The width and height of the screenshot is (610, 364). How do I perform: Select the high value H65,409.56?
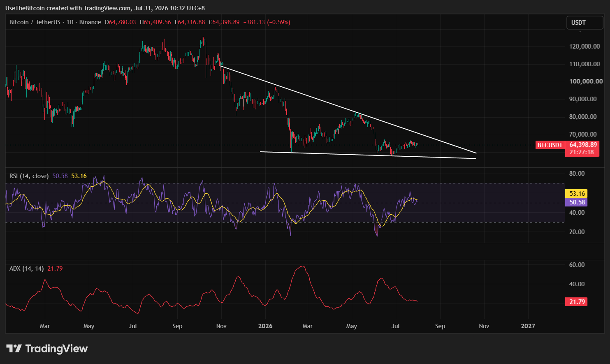pos(155,22)
